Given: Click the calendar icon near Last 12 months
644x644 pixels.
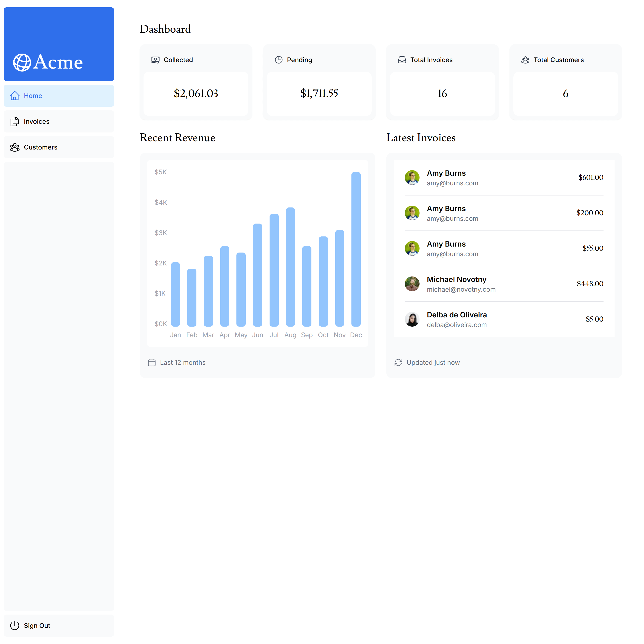Looking at the screenshot, I should (x=152, y=363).
